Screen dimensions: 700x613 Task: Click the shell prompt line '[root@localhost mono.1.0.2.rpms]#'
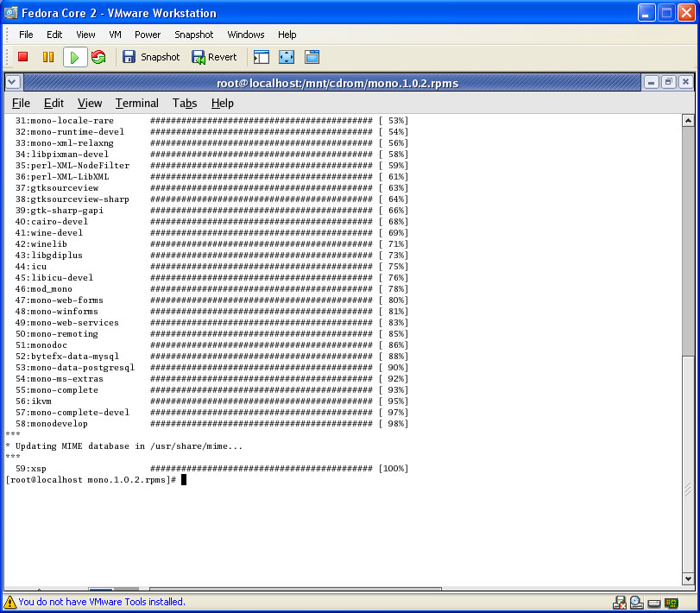(91, 480)
